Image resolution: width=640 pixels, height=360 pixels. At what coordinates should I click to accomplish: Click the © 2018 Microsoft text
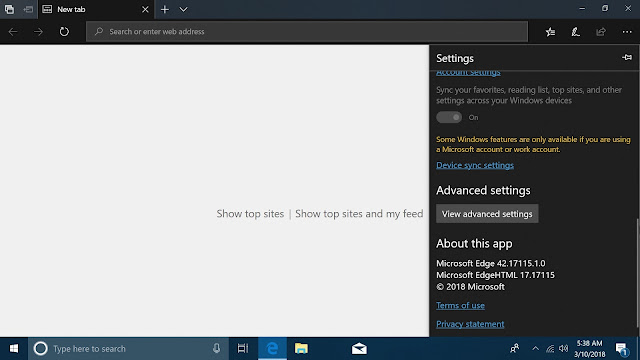pos(470,287)
